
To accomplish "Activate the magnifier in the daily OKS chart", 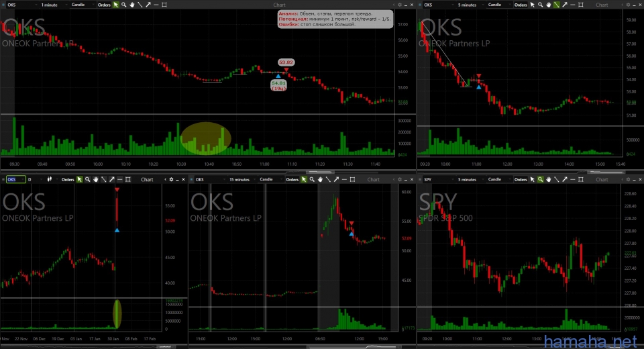I will [87, 180].
